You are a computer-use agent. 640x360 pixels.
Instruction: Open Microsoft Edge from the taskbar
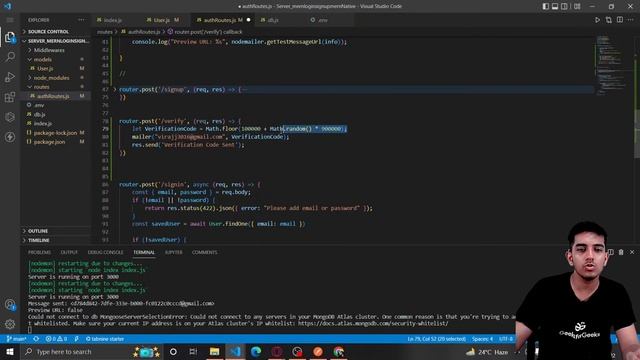(256, 351)
